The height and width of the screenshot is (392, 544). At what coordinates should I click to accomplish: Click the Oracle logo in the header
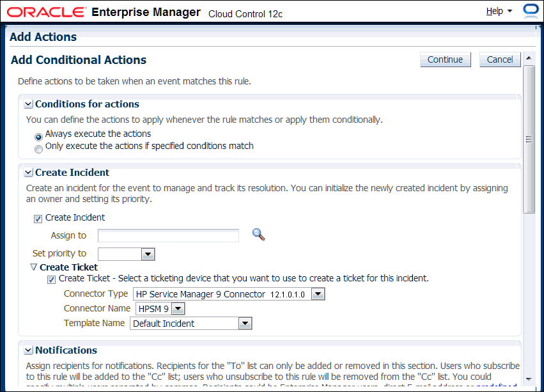pos(46,13)
